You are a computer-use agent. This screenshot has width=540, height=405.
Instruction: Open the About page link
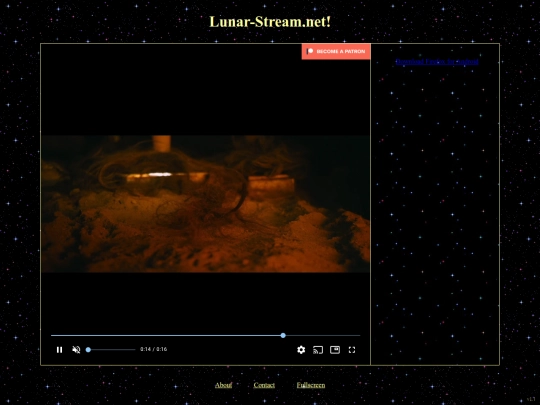[224, 385]
